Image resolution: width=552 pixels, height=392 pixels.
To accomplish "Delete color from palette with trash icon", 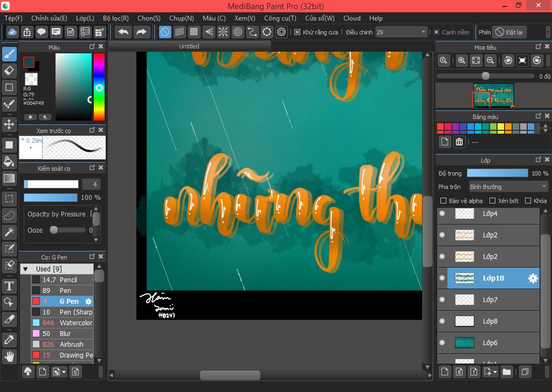I will click(459, 142).
